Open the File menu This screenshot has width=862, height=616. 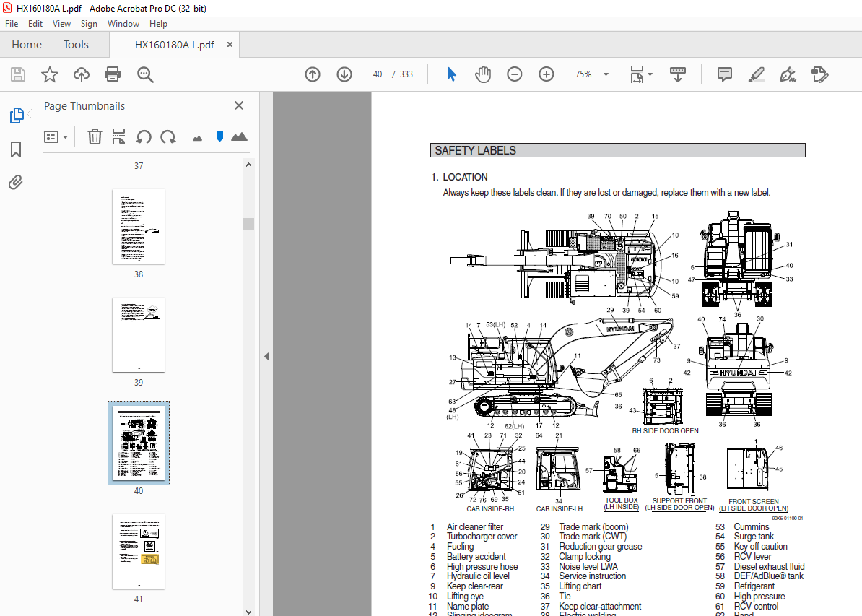(12, 24)
